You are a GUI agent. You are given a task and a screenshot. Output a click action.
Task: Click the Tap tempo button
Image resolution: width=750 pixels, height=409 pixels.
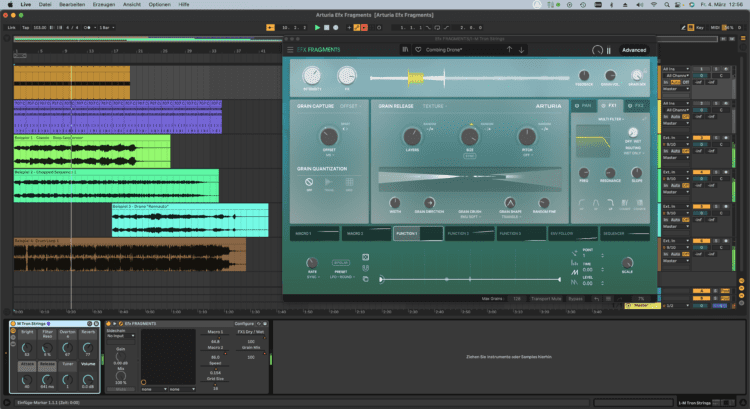click(25, 28)
